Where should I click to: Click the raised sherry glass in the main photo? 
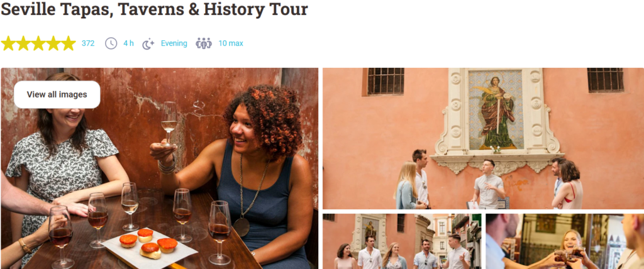tap(169, 124)
